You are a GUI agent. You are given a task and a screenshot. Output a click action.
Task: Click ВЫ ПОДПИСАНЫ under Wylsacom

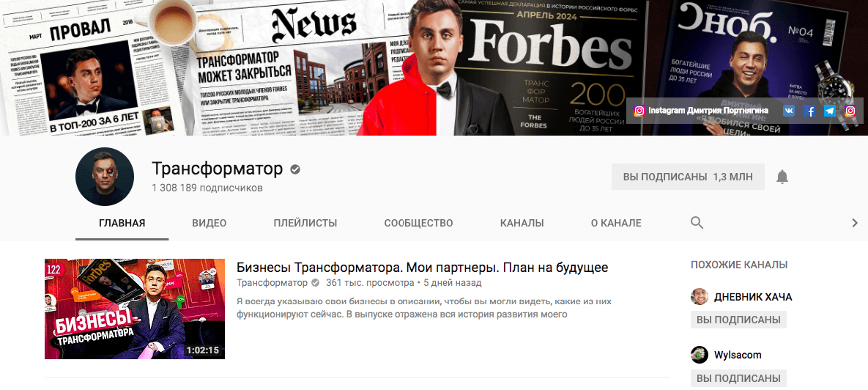pos(738,378)
